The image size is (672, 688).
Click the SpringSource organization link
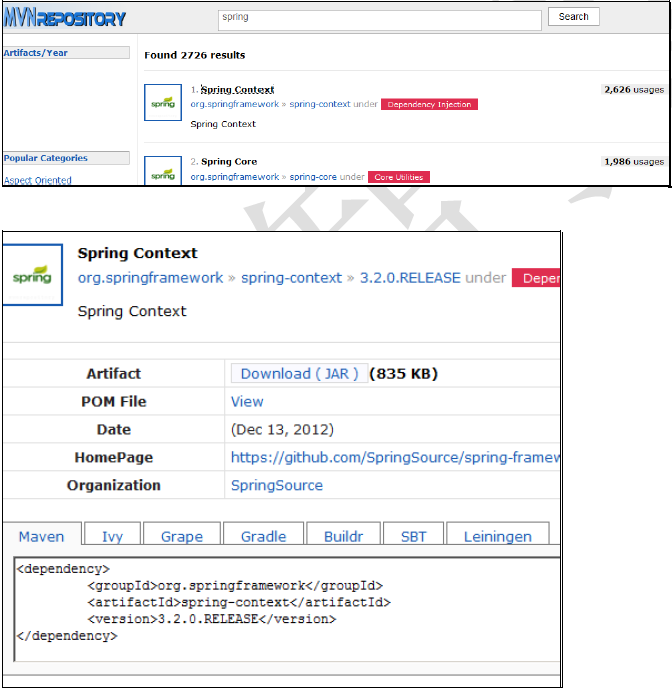(x=277, y=485)
